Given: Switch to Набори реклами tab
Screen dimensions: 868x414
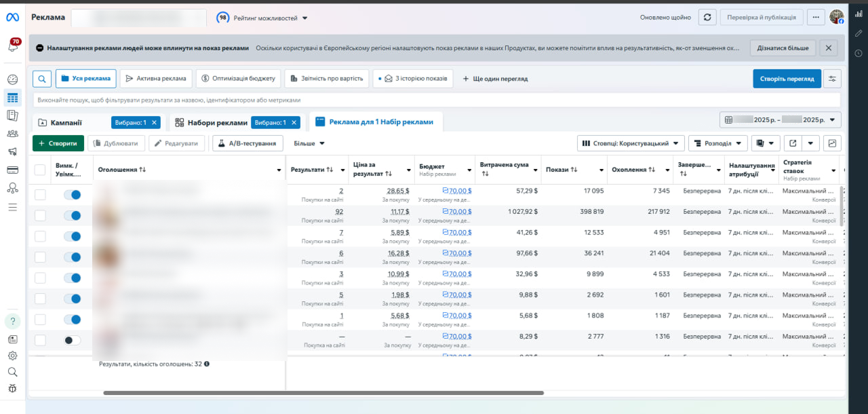Looking at the screenshot, I should [212, 123].
